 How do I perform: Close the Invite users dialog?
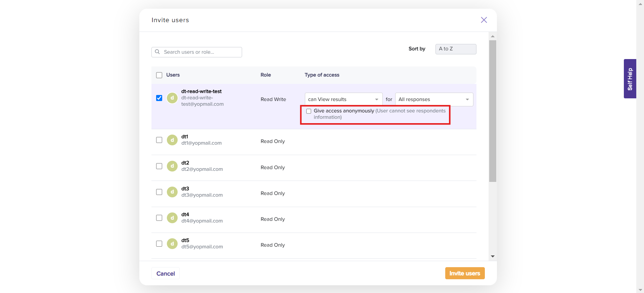[484, 20]
